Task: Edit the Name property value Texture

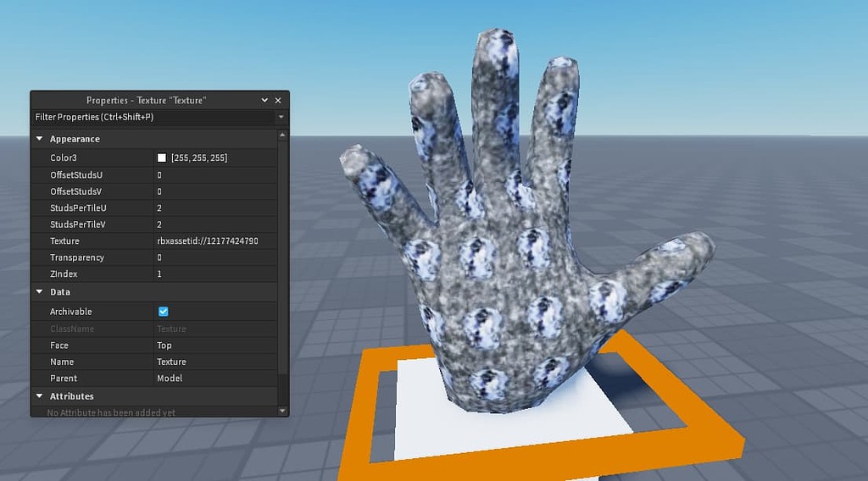Action: point(215,362)
